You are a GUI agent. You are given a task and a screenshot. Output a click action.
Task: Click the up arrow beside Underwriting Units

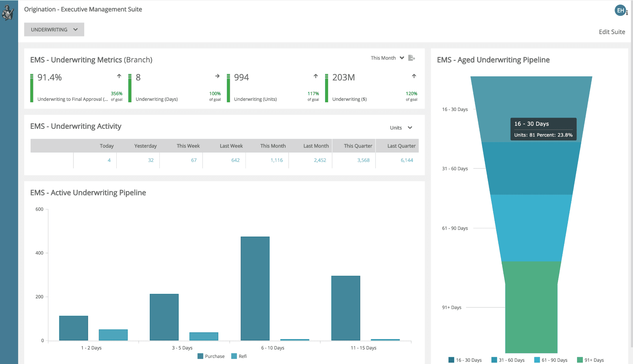(315, 76)
